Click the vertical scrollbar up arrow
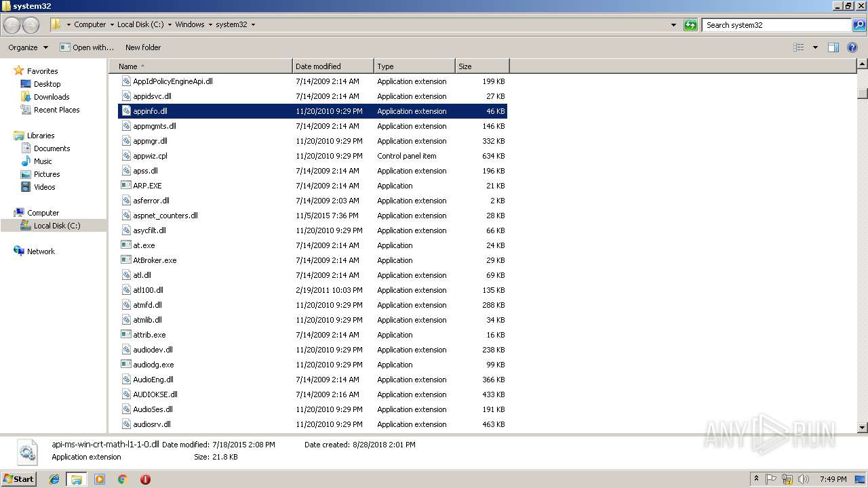Viewport: 868px width, 488px height. click(863, 64)
